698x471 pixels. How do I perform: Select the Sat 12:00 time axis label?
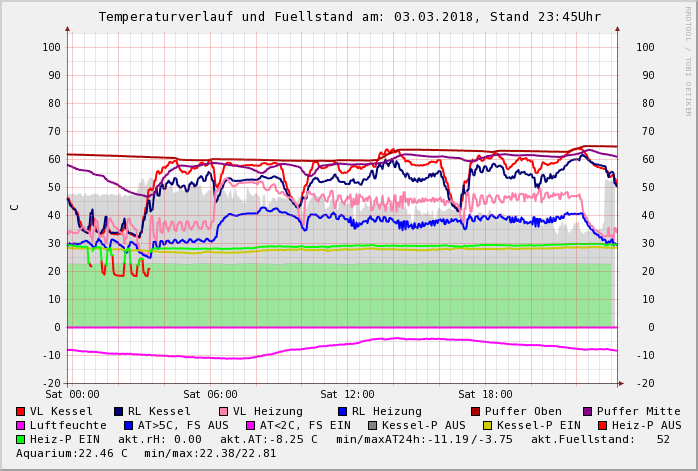click(347, 394)
